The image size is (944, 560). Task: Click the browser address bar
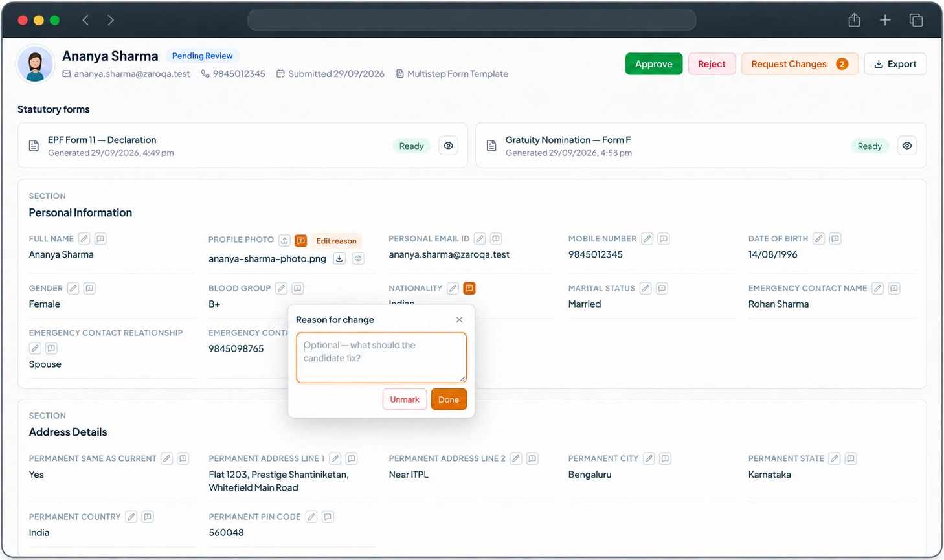tap(472, 20)
